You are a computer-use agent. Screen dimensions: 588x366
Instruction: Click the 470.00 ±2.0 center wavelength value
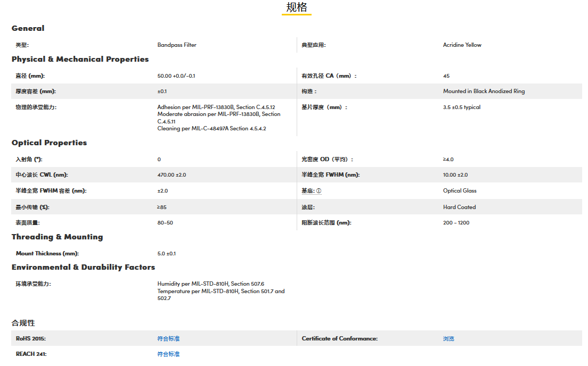click(x=171, y=175)
